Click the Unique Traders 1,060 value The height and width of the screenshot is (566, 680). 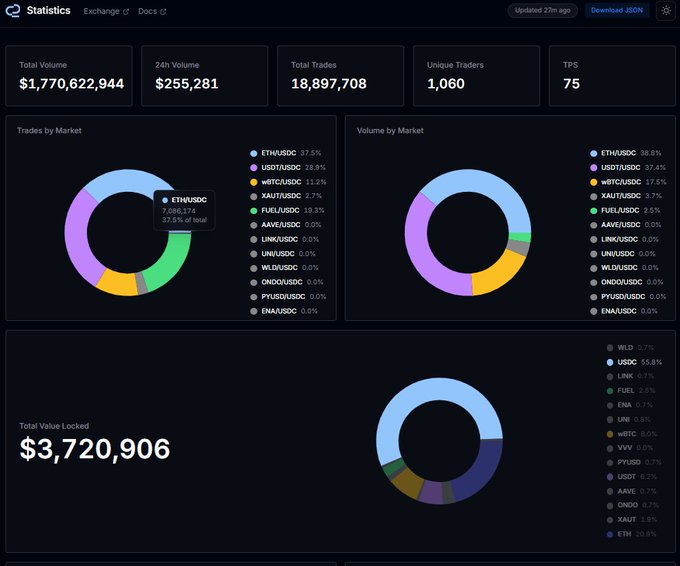tap(446, 83)
